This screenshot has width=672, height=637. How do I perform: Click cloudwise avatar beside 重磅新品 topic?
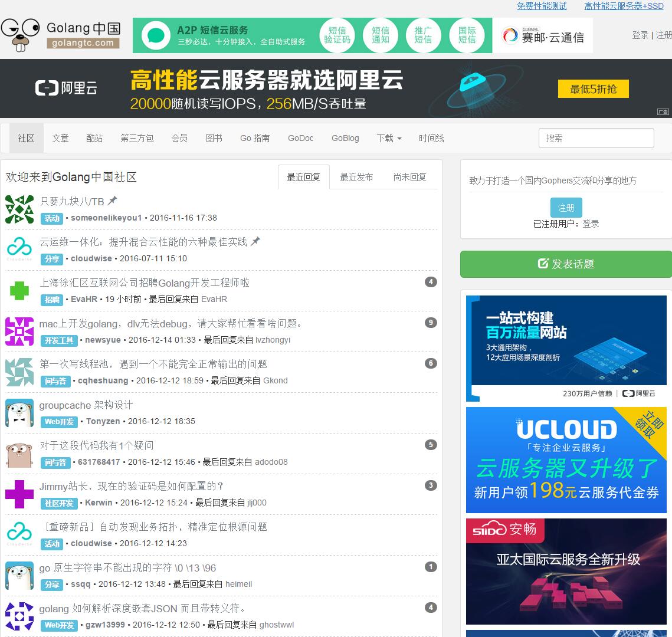click(x=19, y=535)
